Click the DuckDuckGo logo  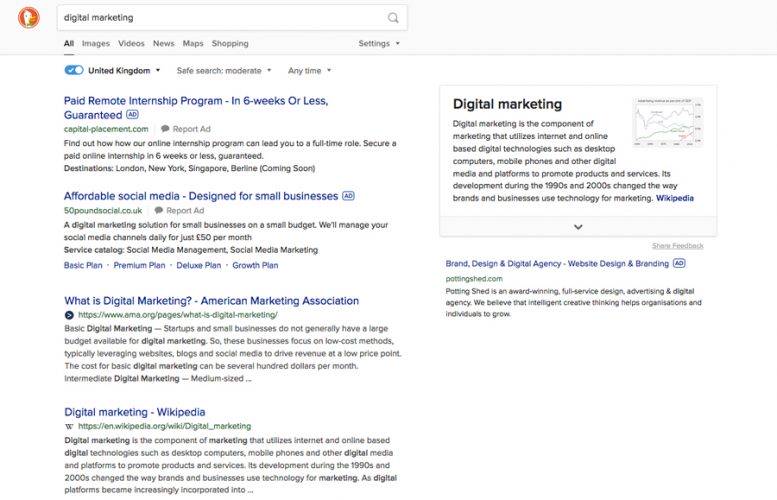(29, 18)
